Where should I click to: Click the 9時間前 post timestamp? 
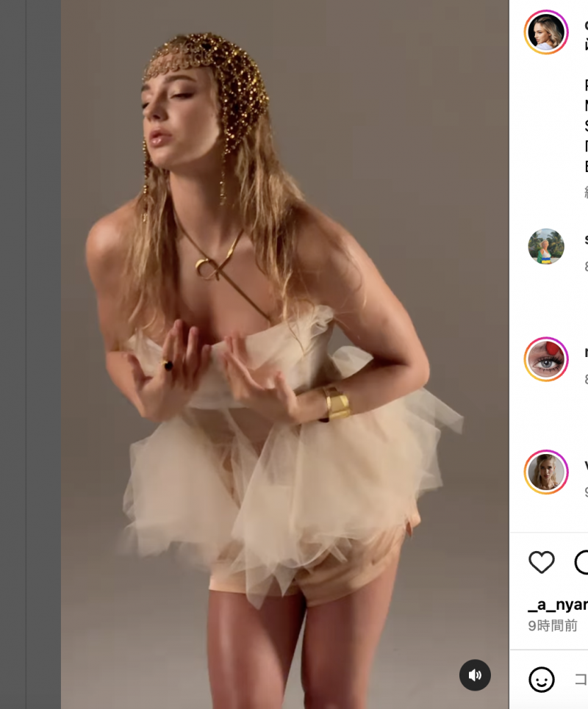click(x=553, y=626)
